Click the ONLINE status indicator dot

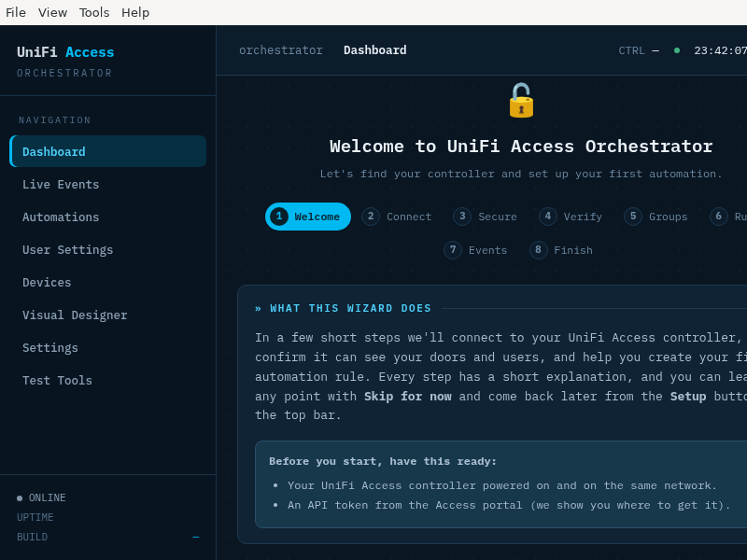point(20,498)
